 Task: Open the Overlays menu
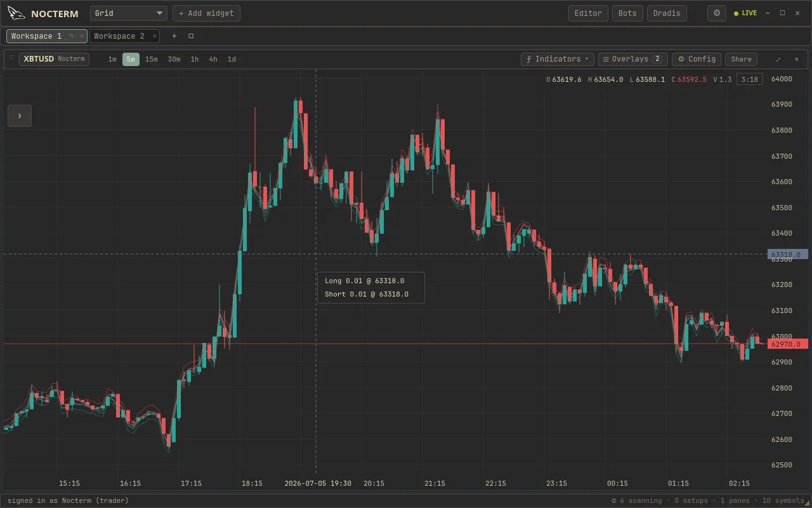[x=632, y=59]
